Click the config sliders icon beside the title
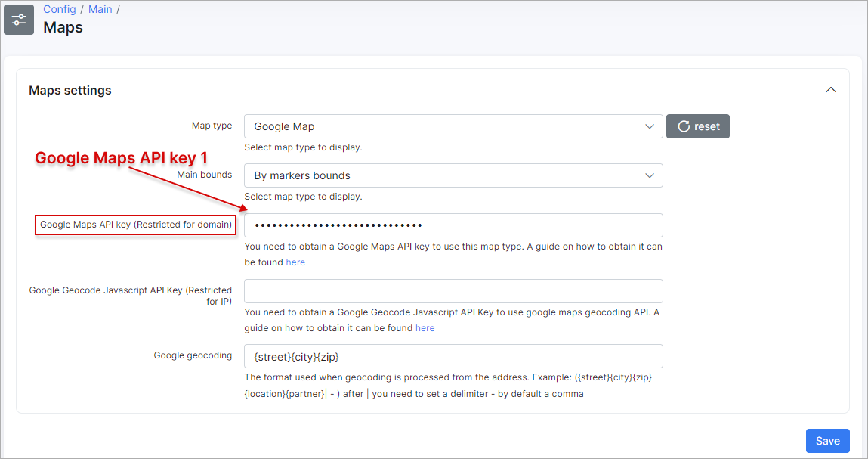868x459 pixels. coord(19,20)
